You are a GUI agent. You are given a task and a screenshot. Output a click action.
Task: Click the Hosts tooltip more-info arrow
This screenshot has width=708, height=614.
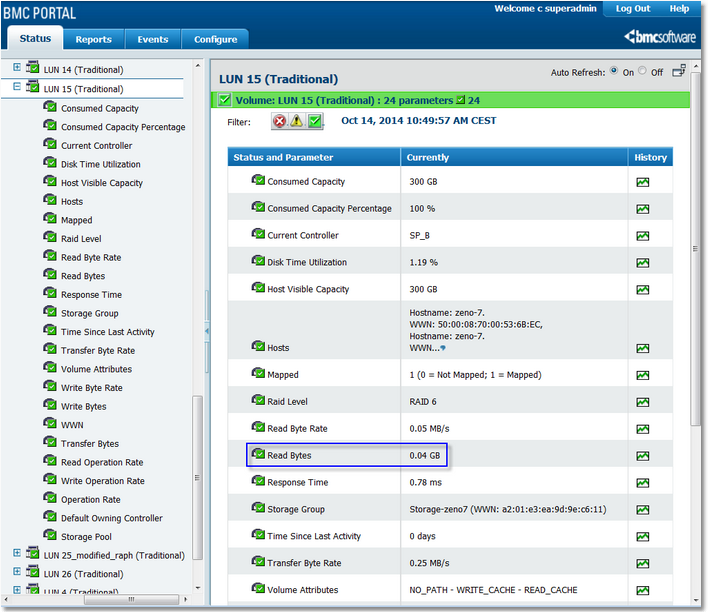coord(443,348)
